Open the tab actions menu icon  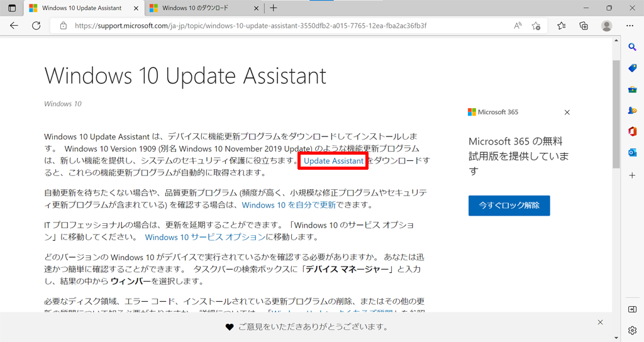[12, 8]
